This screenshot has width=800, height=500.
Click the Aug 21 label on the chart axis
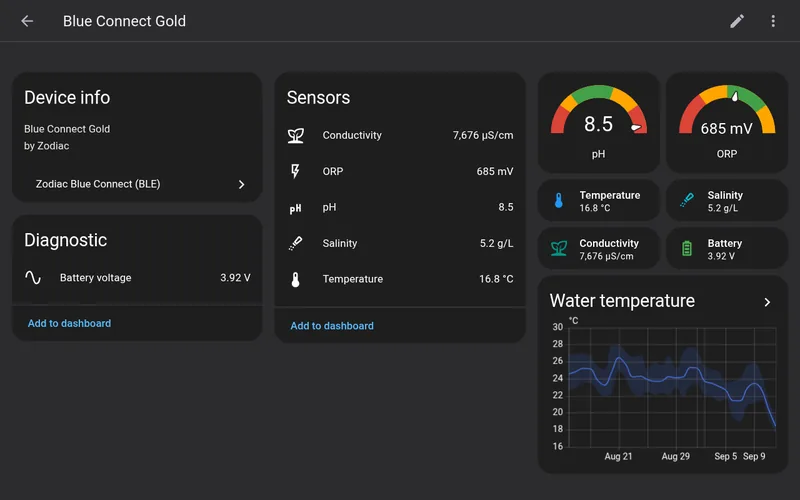click(618, 456)
